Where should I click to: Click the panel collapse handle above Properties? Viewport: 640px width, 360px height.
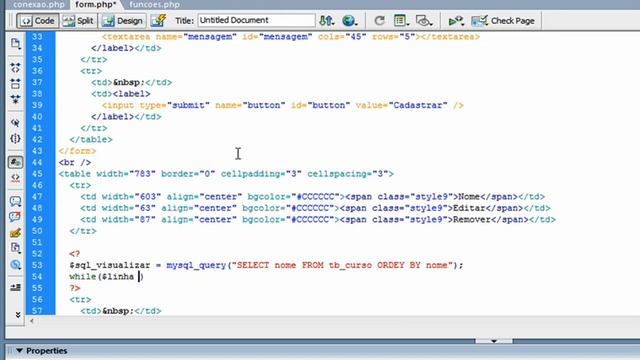494,341
